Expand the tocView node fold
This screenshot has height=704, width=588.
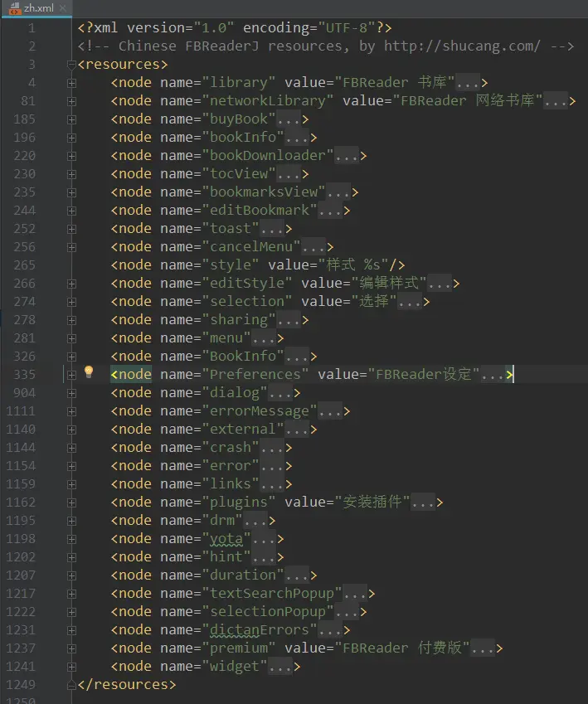pyautogui.click(x=71, y=174)
